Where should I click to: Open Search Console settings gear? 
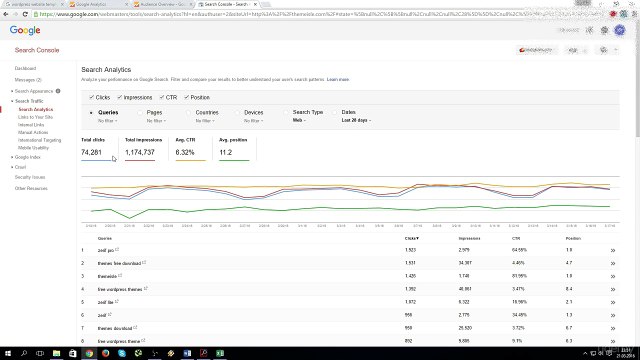(607, 50)
